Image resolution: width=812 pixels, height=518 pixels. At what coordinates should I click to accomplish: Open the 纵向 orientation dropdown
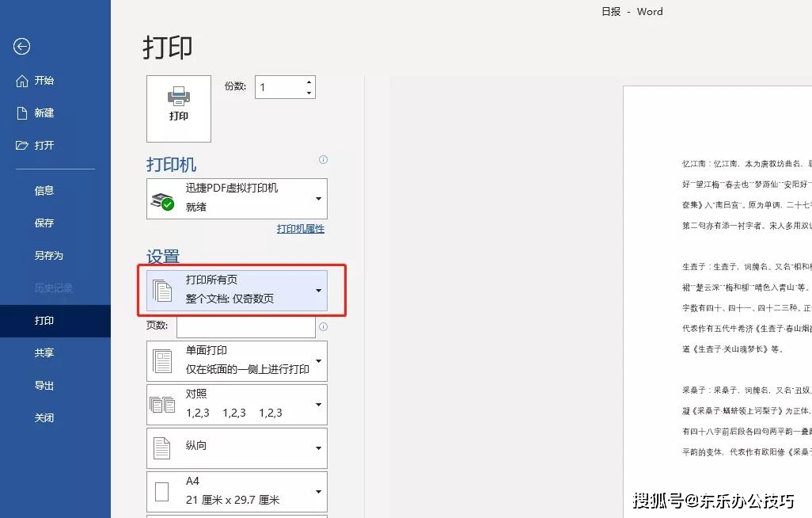(237, 448)
